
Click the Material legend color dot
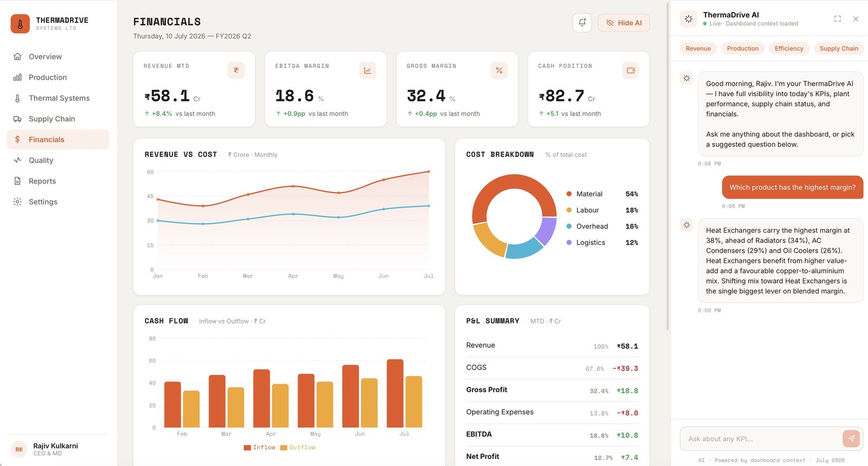click(x=569, y=194)
